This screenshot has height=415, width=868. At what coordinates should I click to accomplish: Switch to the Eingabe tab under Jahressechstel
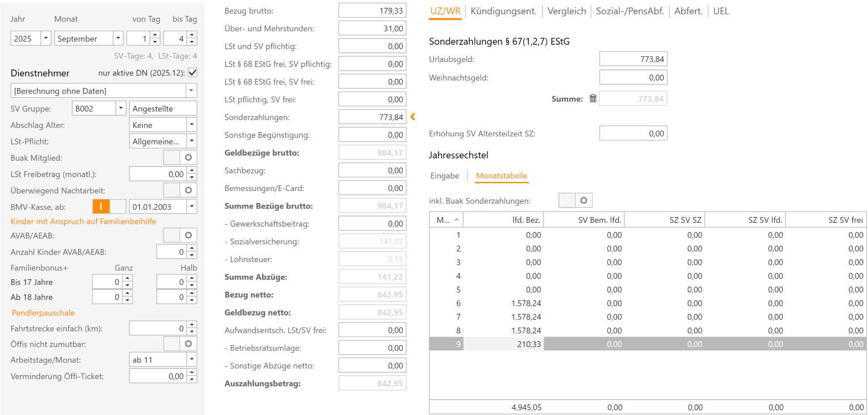pyautogui.click(x=445, y=176)
